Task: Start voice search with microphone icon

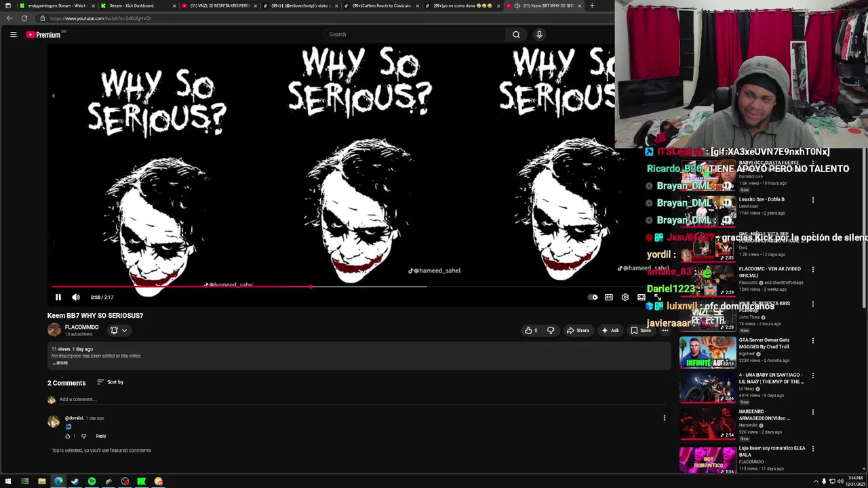Action: 539,34
